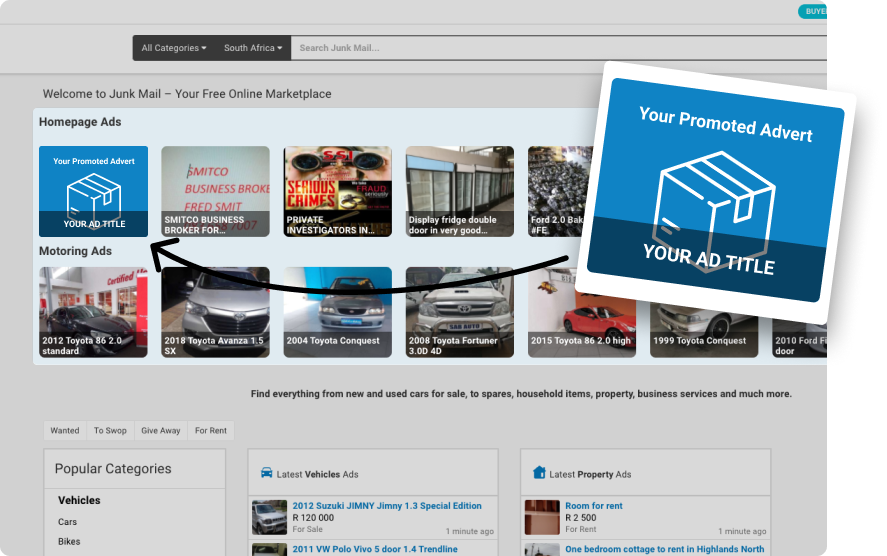Select the Give Away tab

tap(161, 430)
